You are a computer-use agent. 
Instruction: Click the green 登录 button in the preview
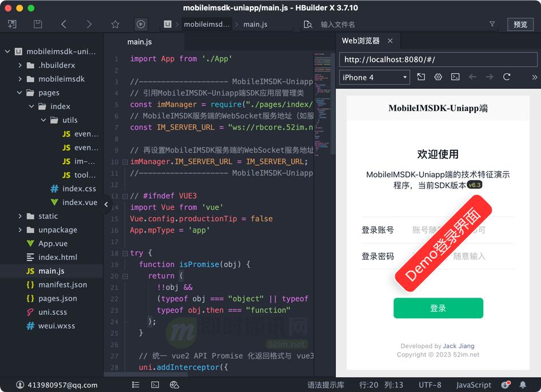coord(438,307)
